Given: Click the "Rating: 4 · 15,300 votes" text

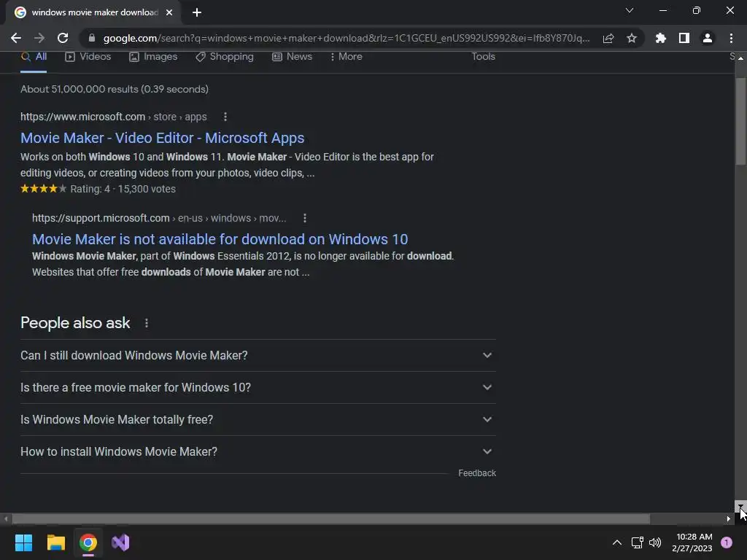Looking at the screenshot, I should [x=123, y=189].
